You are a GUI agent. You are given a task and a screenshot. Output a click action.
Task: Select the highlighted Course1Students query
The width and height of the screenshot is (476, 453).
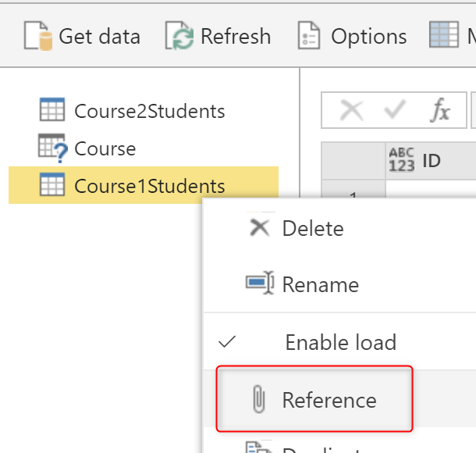click(x=148, y=186)
